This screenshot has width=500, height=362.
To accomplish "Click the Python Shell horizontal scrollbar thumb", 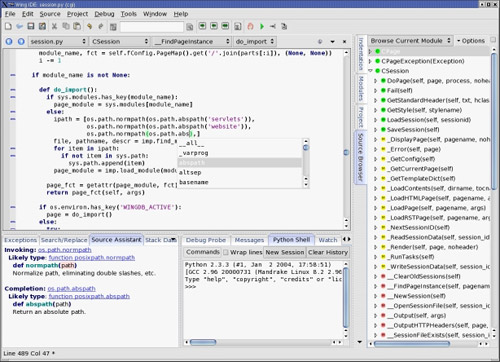I will [x=203, y=342].
